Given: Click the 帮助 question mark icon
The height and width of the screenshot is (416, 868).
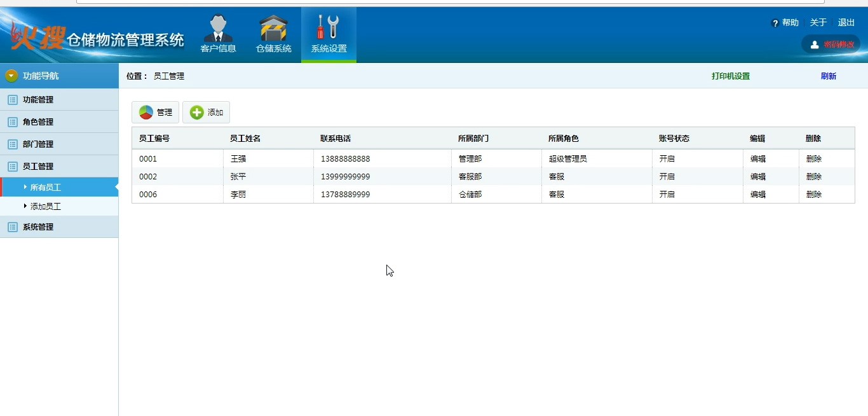Looking at the screenshot, I should point(775,24).
